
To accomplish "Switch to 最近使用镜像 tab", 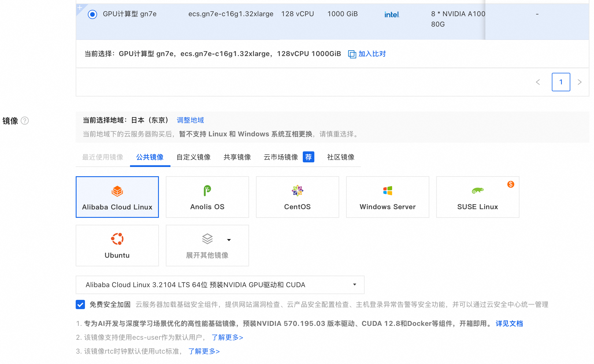I will pyautogui.click(x=103, y=157).
